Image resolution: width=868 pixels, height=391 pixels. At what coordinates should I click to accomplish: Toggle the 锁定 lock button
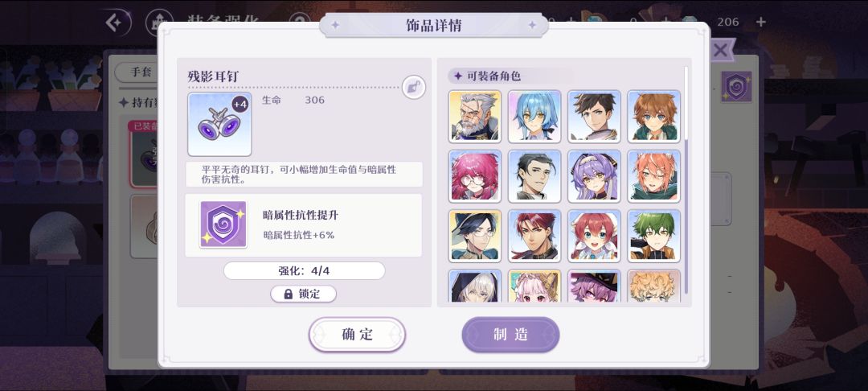[x=303, y=294]
